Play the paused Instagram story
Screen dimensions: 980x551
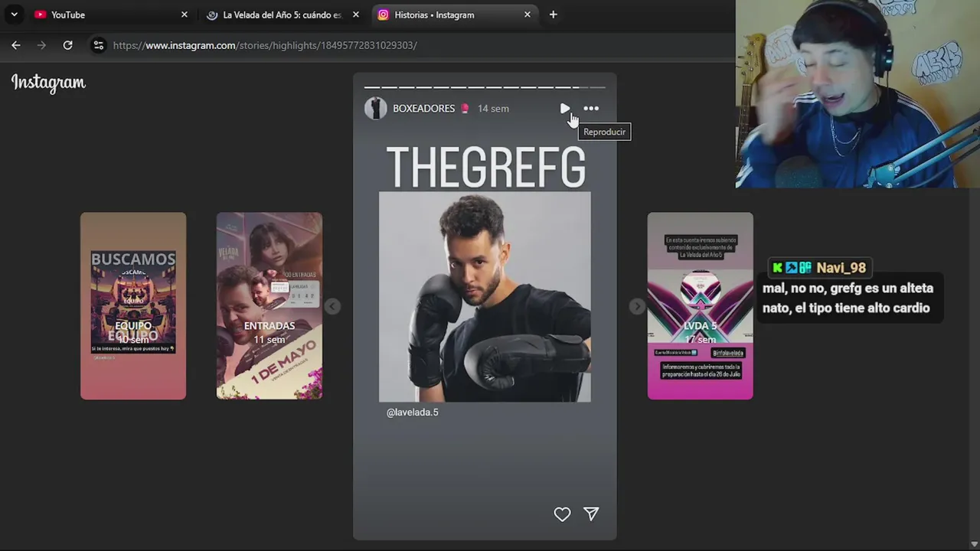[564, 109]
